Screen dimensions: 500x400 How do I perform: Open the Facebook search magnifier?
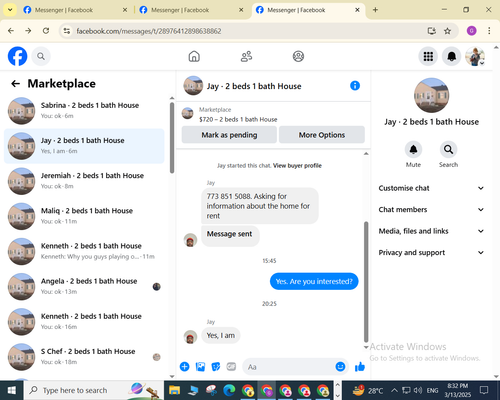pos(41,56)
